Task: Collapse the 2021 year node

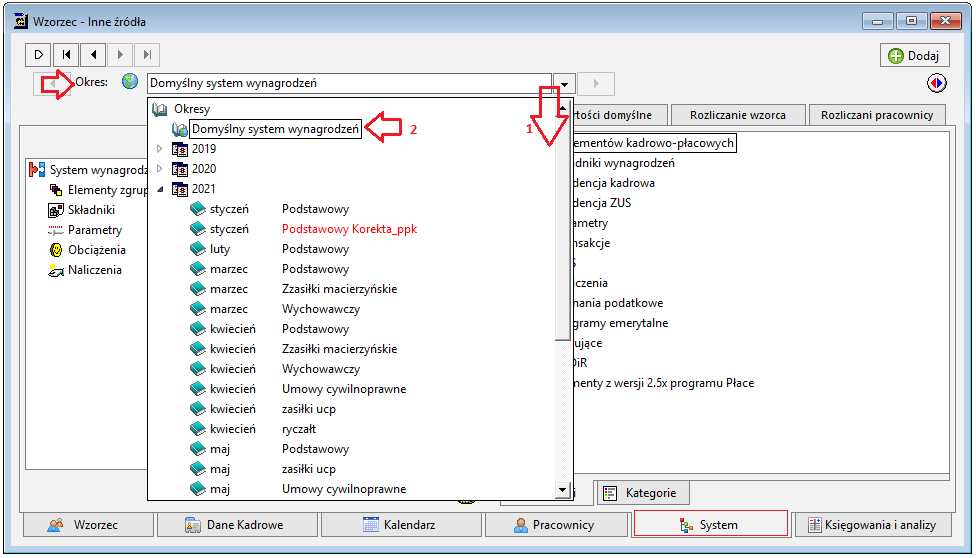Action: click(x=159, y=189)
